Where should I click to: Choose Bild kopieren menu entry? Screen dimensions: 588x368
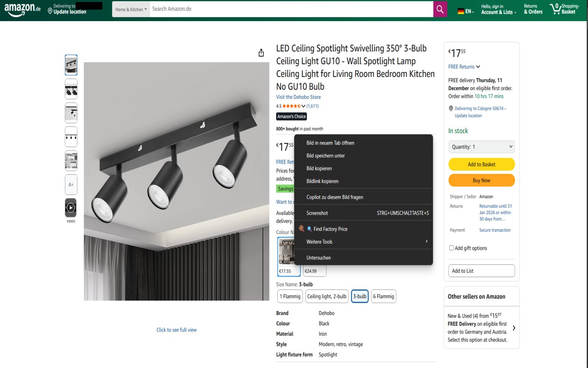[363, 168]
